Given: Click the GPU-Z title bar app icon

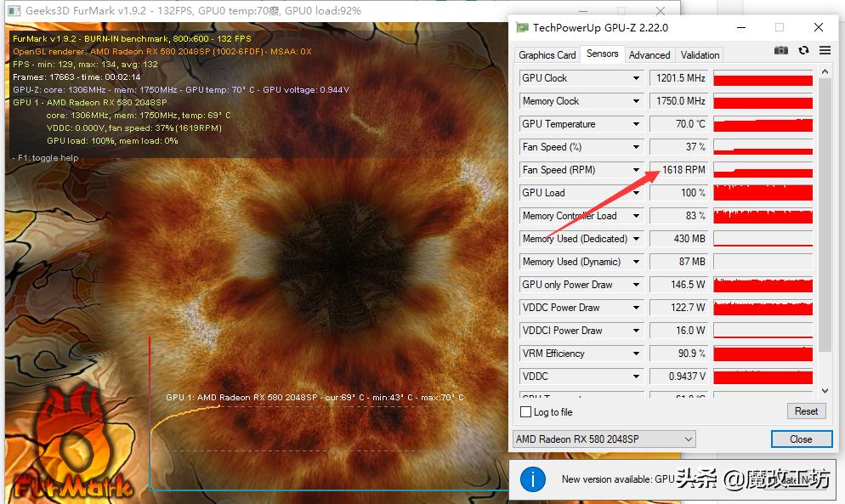Looking at the screenshot, I should click(x=522, y=27).
